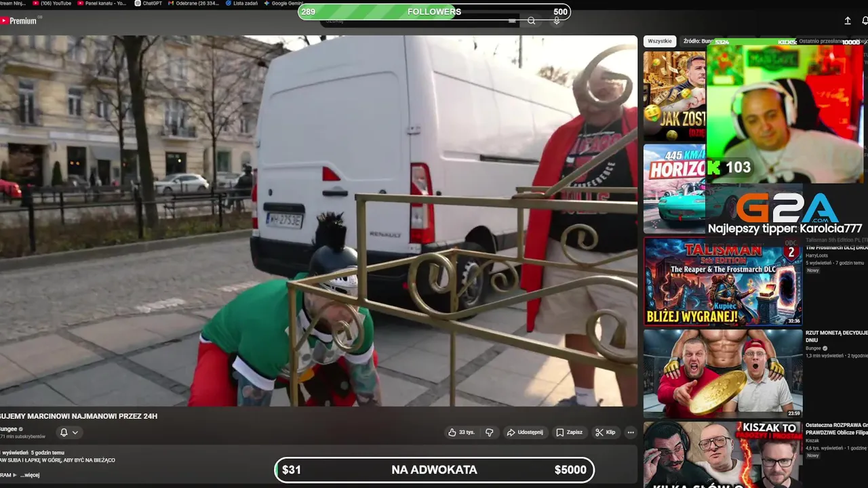Click the streamer webcam overlay

tap(785, 114)
